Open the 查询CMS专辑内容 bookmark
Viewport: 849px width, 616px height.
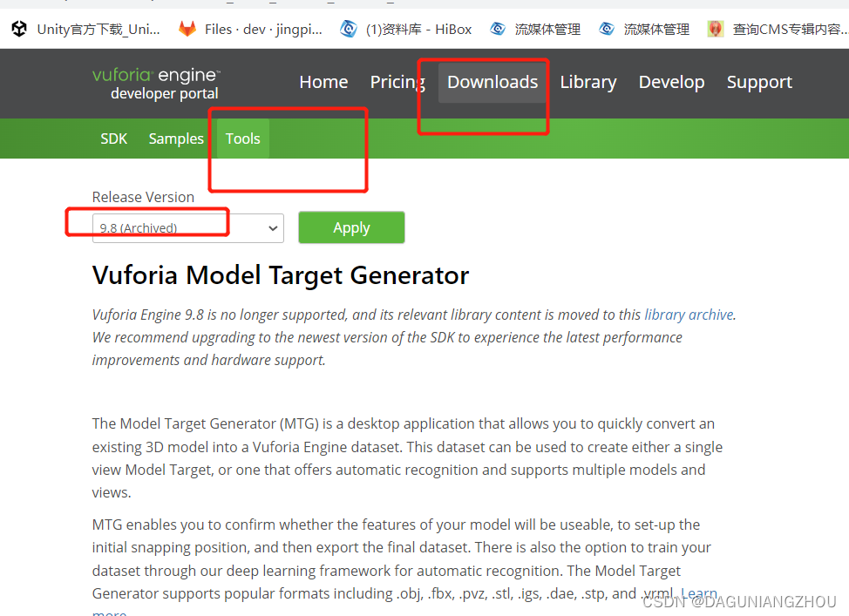coord(778,29)
